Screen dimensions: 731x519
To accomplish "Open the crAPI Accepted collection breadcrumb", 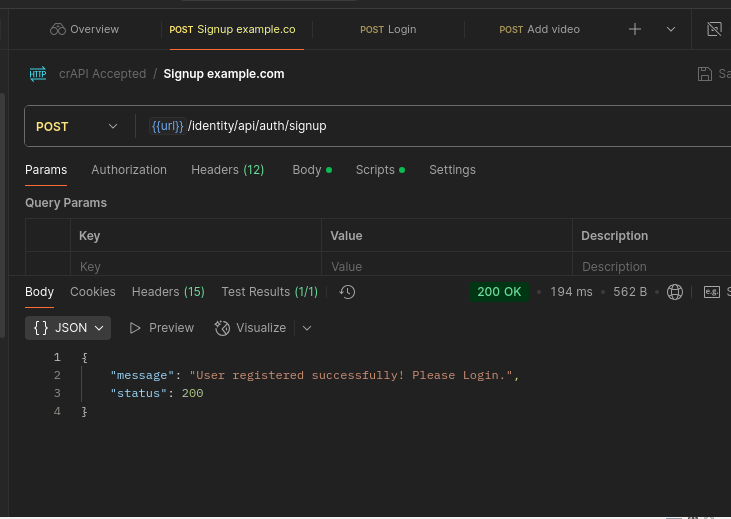I will (x=103, y=74).
